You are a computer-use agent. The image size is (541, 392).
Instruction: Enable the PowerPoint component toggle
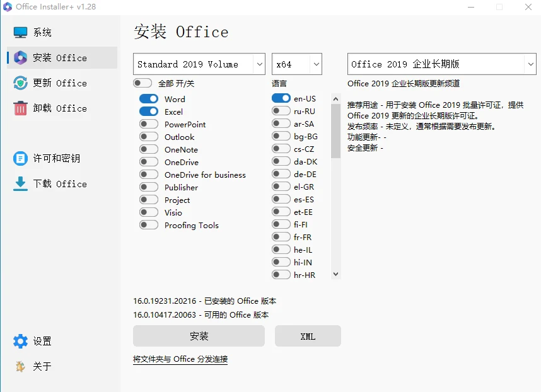coord(149,124)
